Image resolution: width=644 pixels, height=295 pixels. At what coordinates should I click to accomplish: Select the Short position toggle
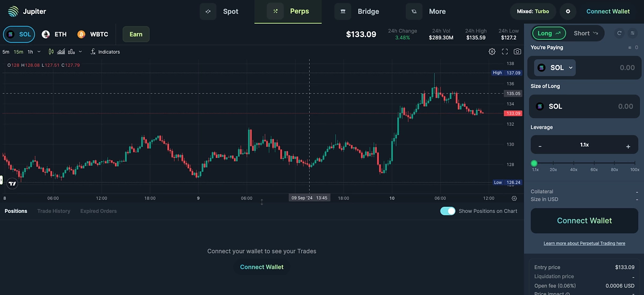(585, 33)
